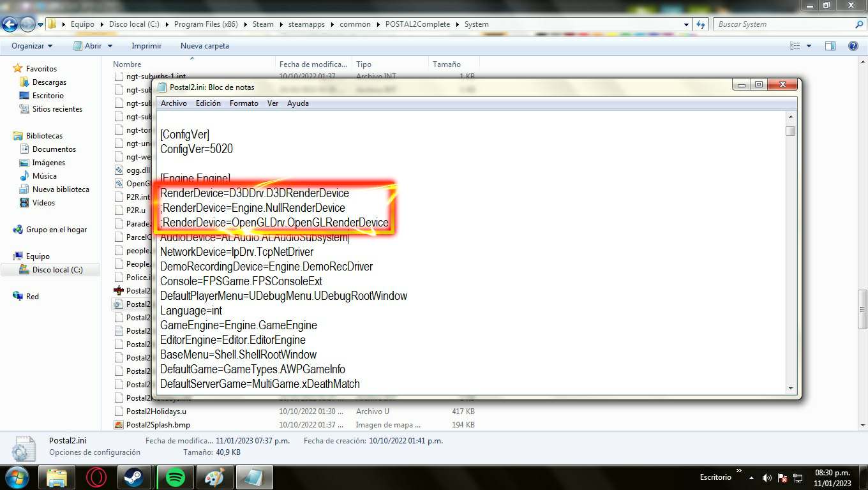Click the Postal2Splash.bmp file icon
Image resolution: width=868 pixels, height=490 pixels.
click(x=119, y=425)
